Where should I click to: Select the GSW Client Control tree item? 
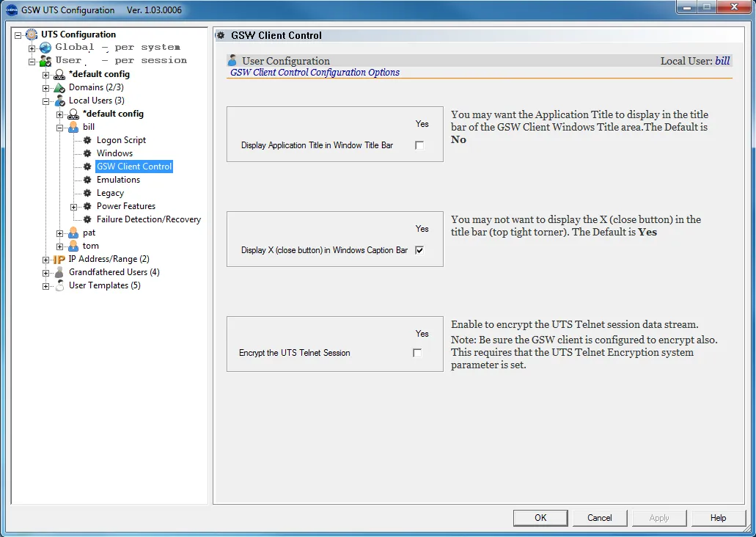134,167
